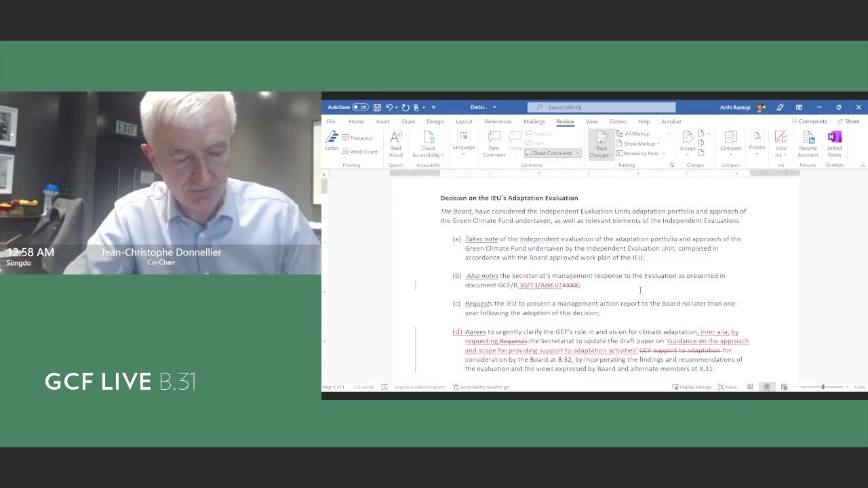
Task: Save the document with the floppy icon
Action: 377,107
